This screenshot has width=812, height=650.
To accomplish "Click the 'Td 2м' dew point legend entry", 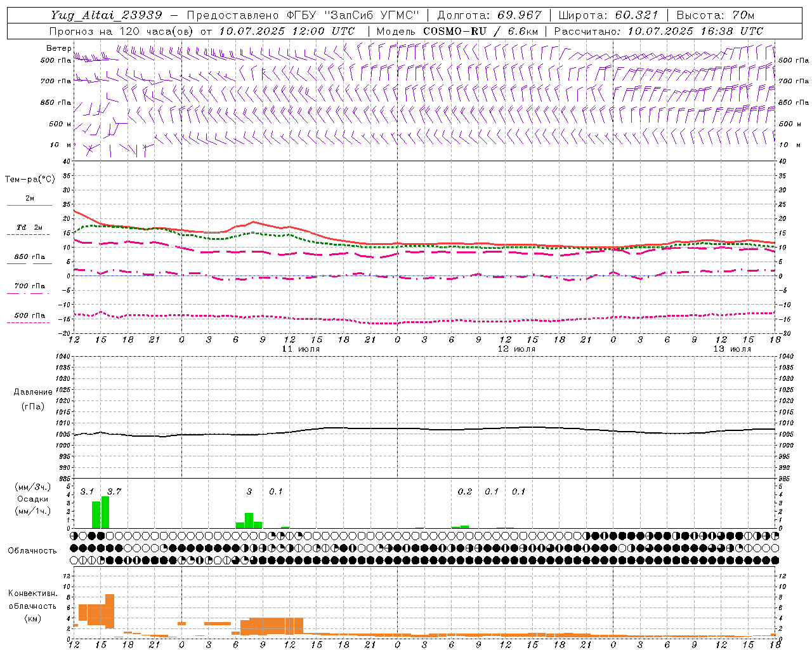I will coord(29,227).
